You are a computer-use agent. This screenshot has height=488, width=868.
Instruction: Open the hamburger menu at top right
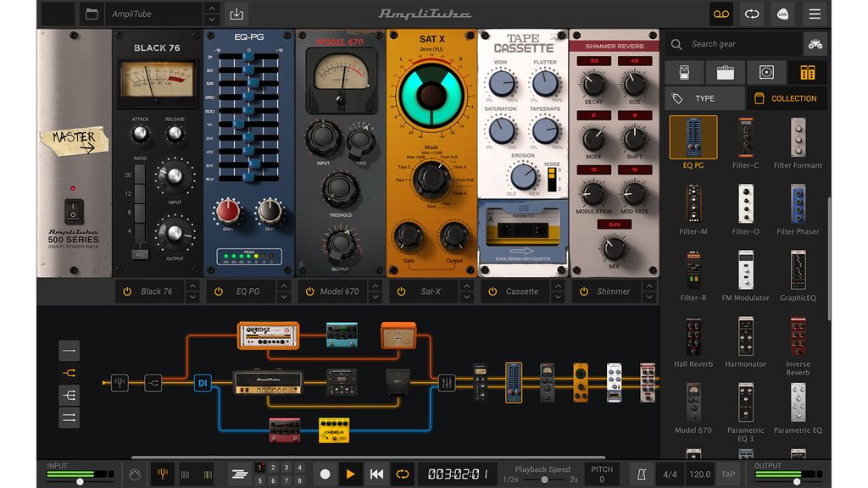[813, 14]
